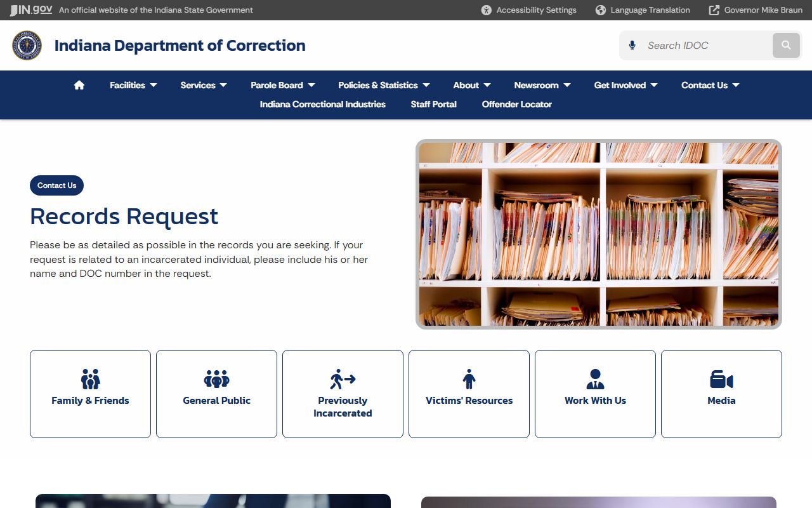Open the Get Involved menu
The width and height of the screenshot is (812, 508).
[x=620, y=85]
